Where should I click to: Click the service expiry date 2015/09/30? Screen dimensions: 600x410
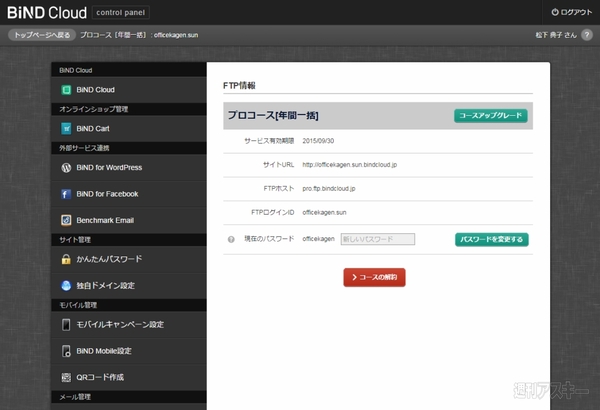point(318,141)
